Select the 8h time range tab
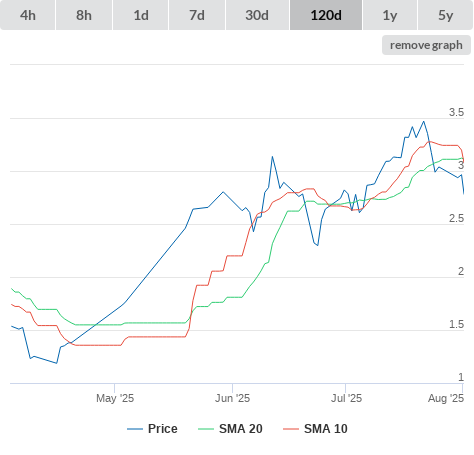This screenshot has width=474, height=455. [x=84, y=15]
